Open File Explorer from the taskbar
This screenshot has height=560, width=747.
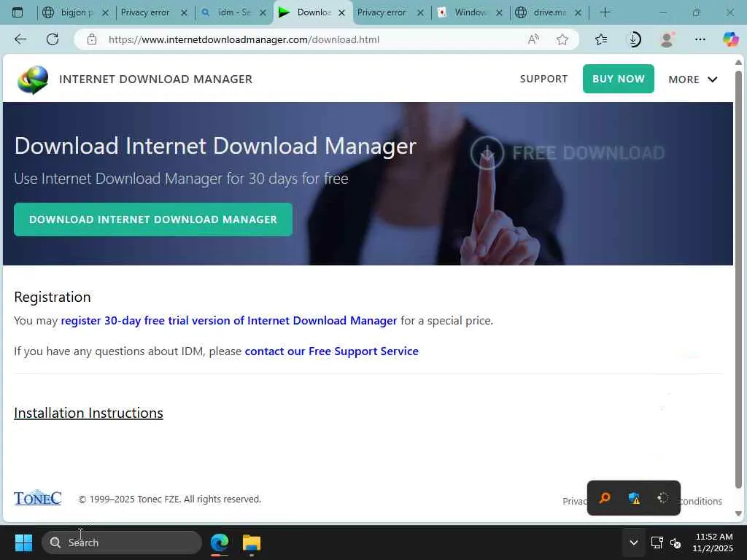pos(252,542)
